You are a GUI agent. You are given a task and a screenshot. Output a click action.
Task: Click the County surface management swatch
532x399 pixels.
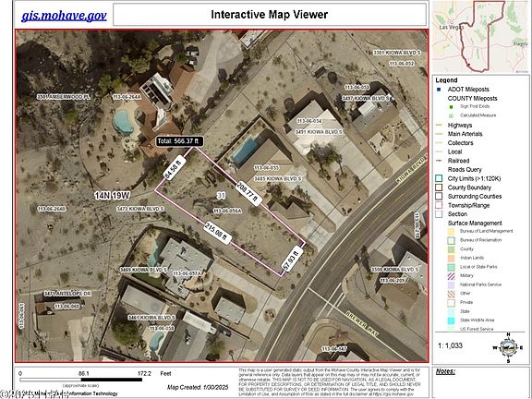(x=451, y=249)
